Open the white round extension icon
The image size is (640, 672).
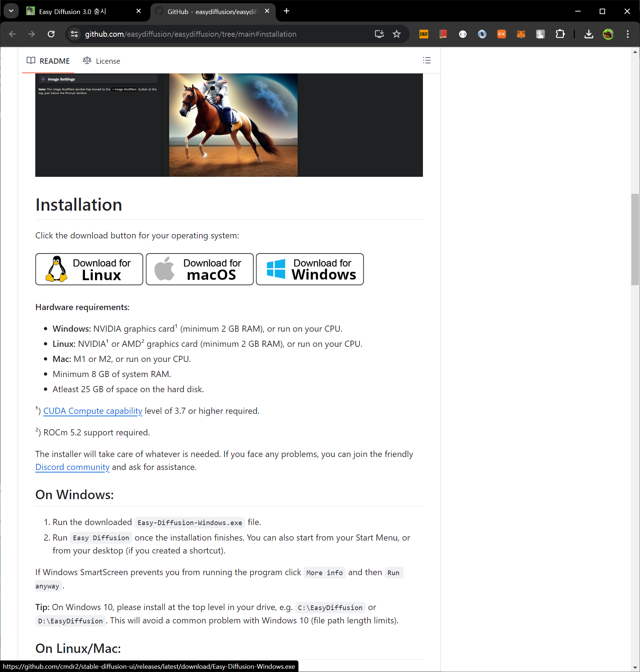(x=463, y=34)
